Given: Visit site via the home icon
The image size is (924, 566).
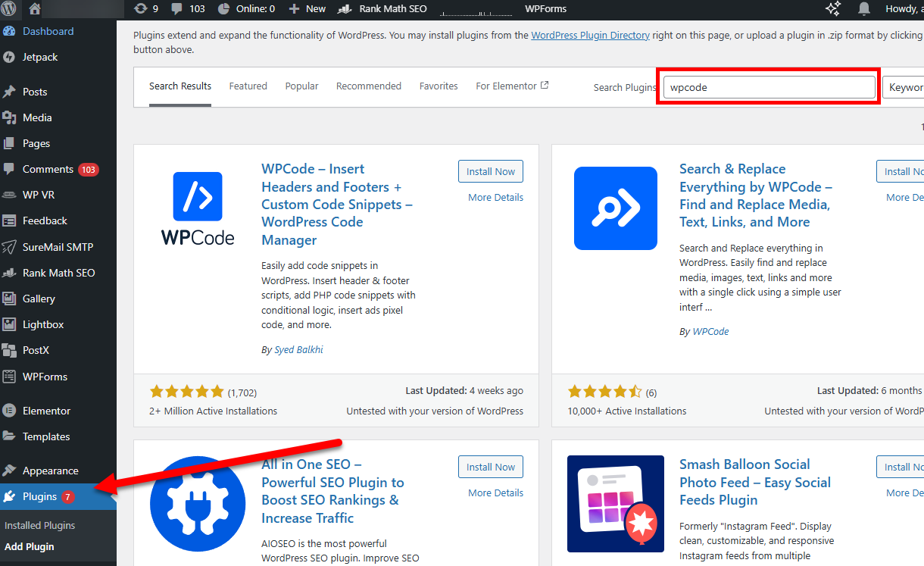Looking at the screenshot, I should [x=35, y=9].
